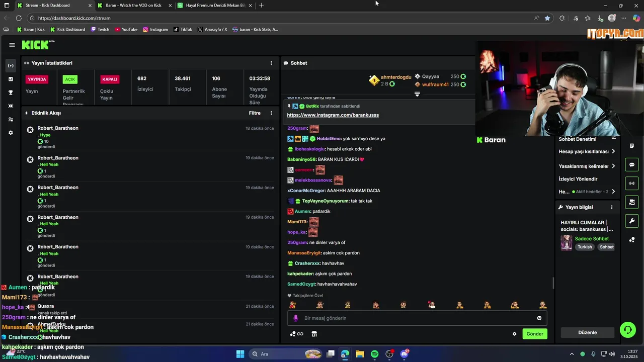
Task: Click username ahmterdogdu in leaderboard
Action: 396,77
